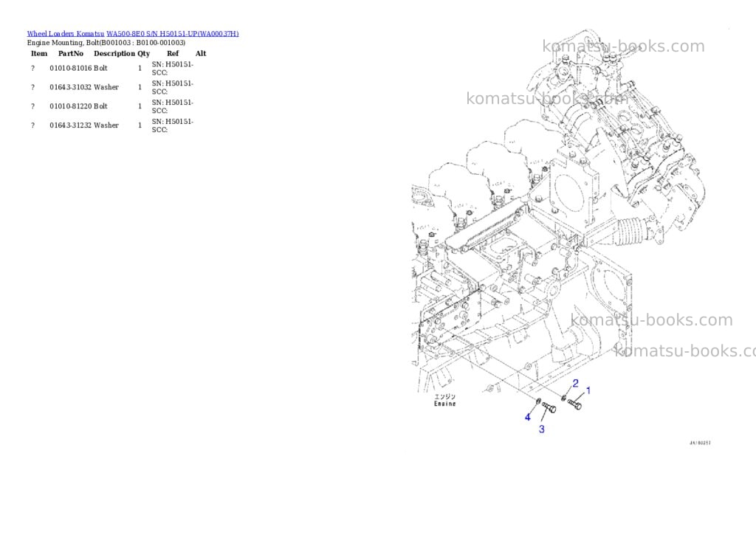Viewport: 756px width, 535px height.
Task: Click the Ref column header
Action: (173, 53)
